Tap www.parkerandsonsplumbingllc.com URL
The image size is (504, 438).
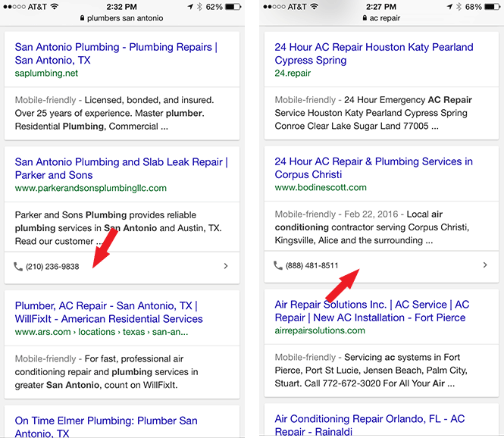(91, 188)
